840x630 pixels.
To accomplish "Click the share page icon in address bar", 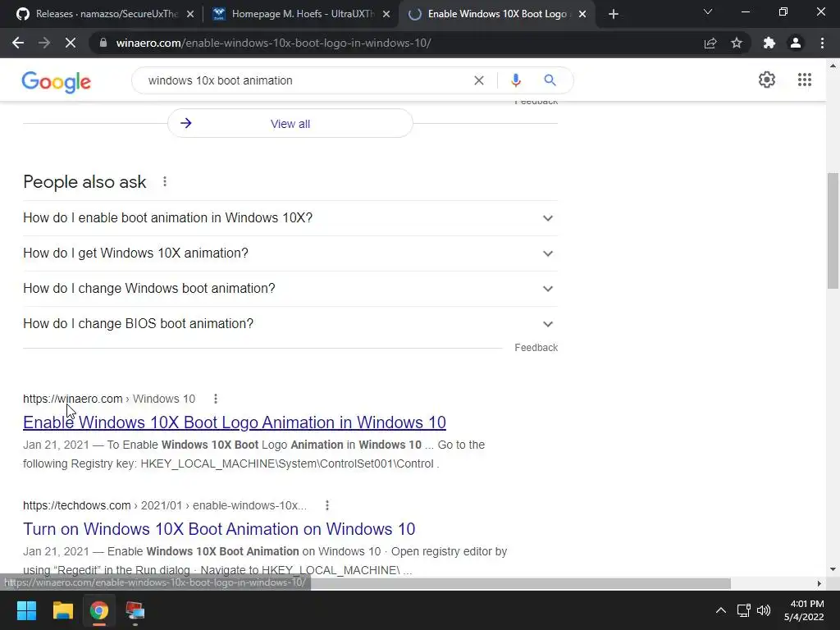I will point(710,43).
